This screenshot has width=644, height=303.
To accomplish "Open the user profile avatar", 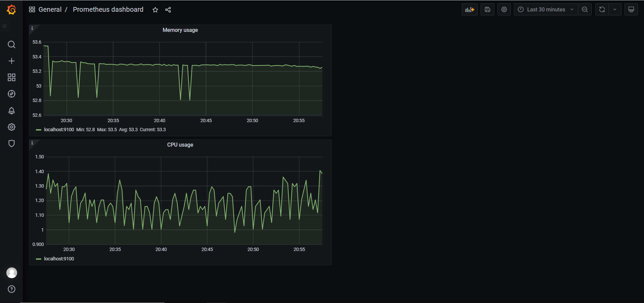I will [x=12, y=273].
